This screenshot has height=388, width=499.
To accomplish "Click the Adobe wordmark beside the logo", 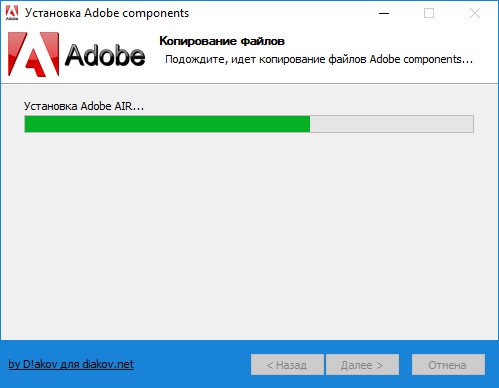I will point(105,55).
